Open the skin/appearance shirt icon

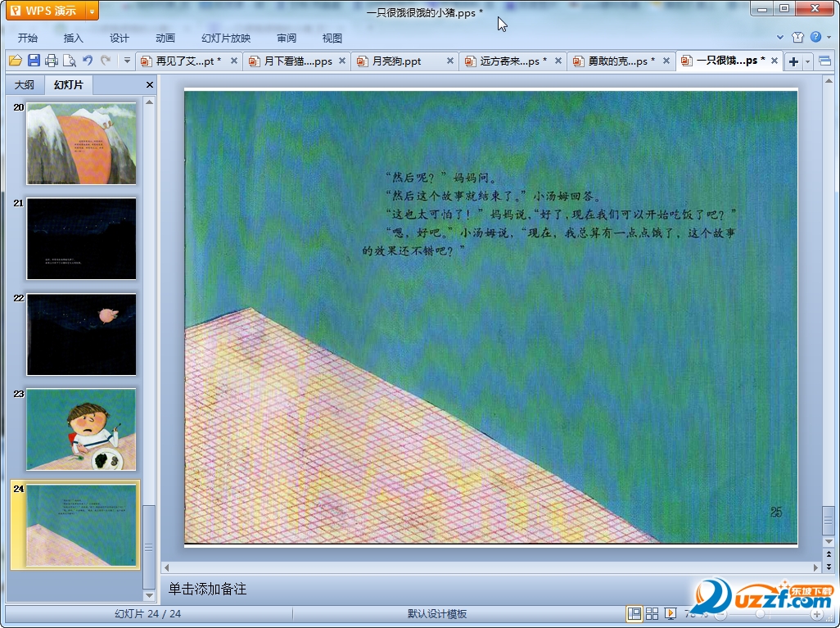click(797, 37)
